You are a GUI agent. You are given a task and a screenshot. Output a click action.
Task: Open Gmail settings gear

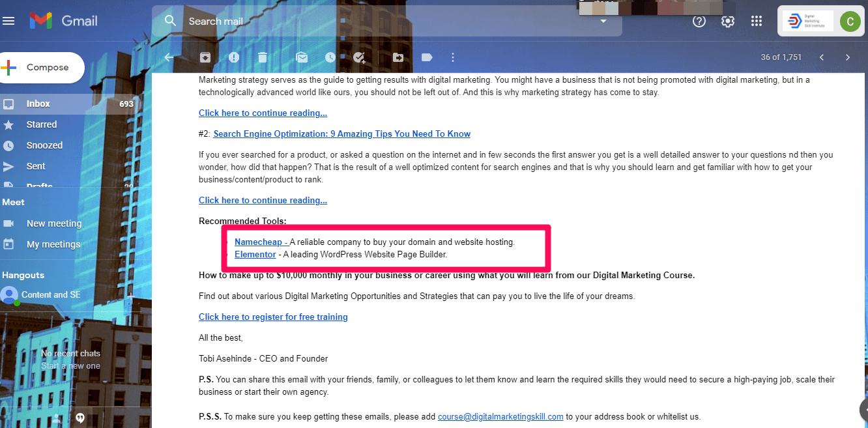click(728, 21)
